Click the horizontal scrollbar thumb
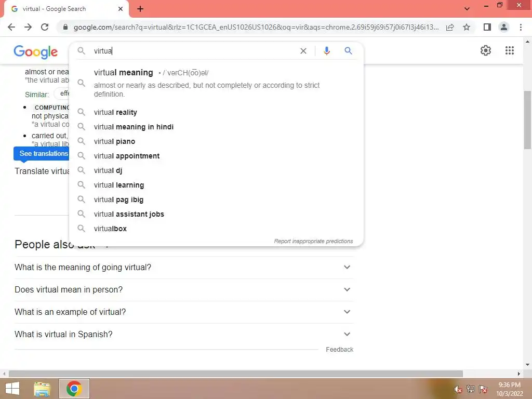Screen dimensions: 532x399 [x=236, y=374]
